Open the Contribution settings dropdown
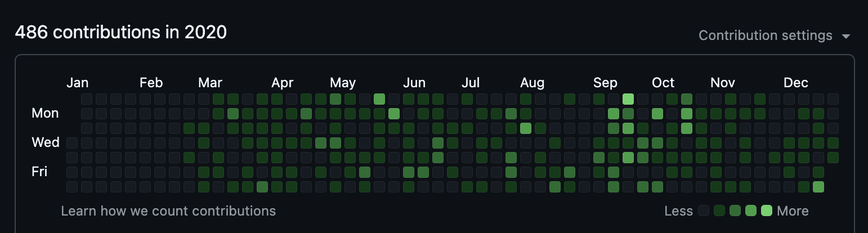Viewport: 868px width, 233px height. (x=774, y=35)
